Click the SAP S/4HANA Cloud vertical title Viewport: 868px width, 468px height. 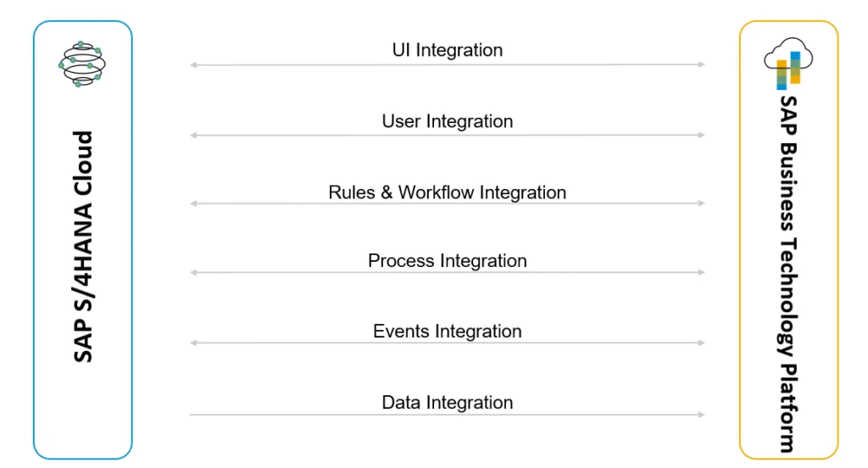[83, 247]
